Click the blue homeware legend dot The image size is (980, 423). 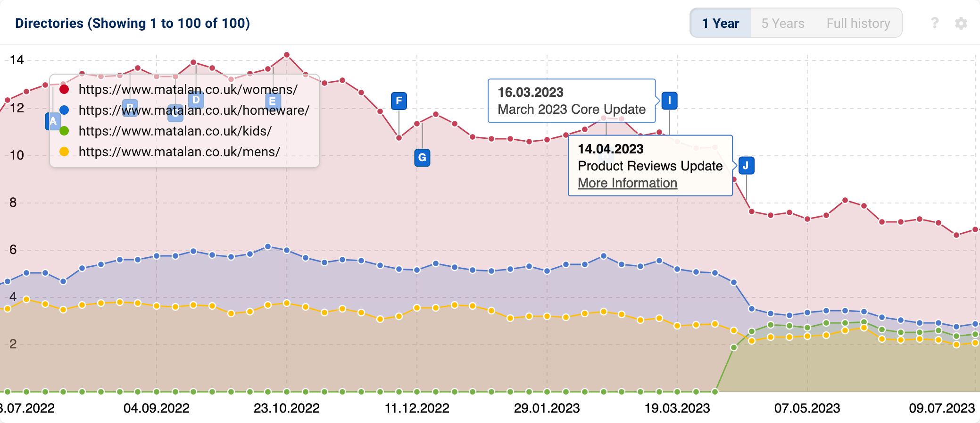(x=64, y=110)
